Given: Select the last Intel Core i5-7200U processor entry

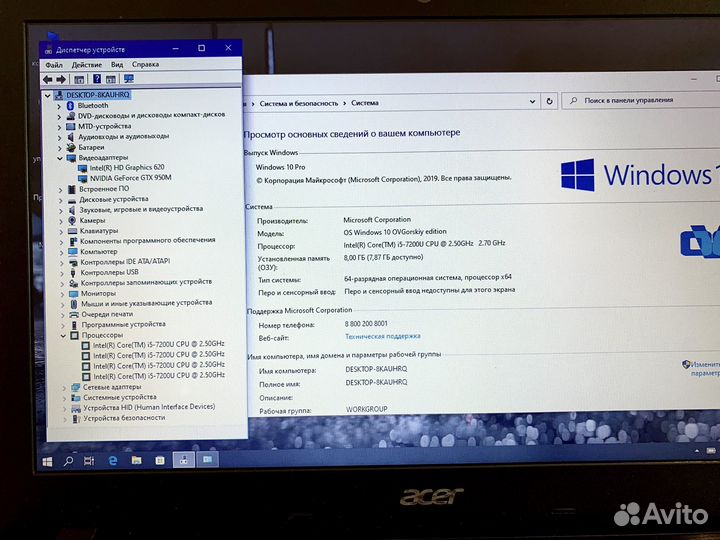Looking at the screenshot, I should point(159,376).
